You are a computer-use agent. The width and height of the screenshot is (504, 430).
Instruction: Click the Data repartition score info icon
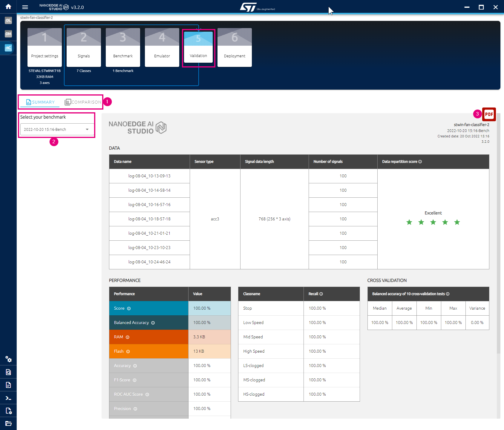coord(420,162)
